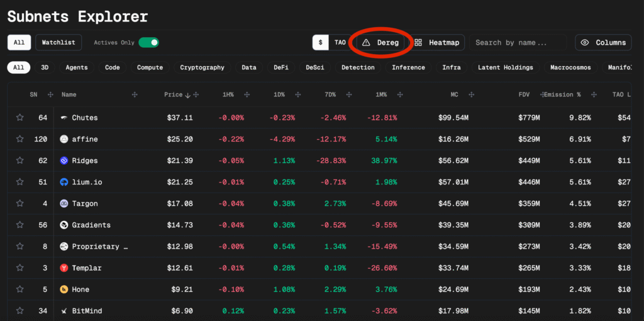Filter by the Agents category
Viewport: 644px width, 321px height.
(x=76, y=67)
